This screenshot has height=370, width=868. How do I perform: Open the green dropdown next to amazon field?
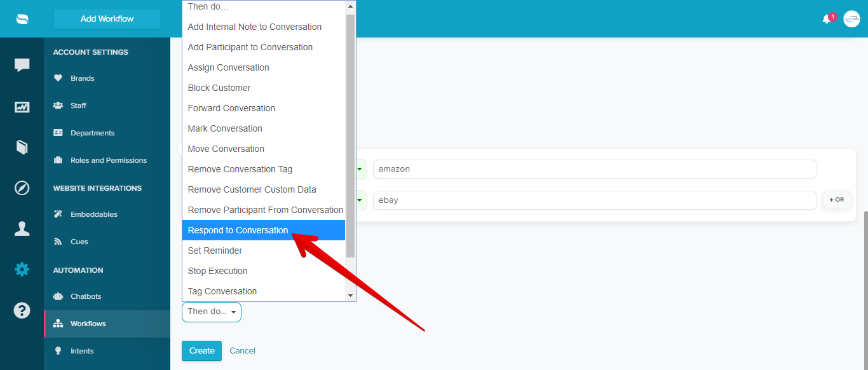coord(360,169)
